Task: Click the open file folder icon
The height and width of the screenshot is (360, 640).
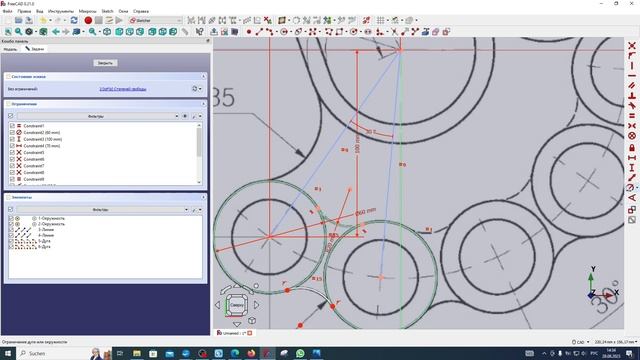Action: [x=19, y=20]
